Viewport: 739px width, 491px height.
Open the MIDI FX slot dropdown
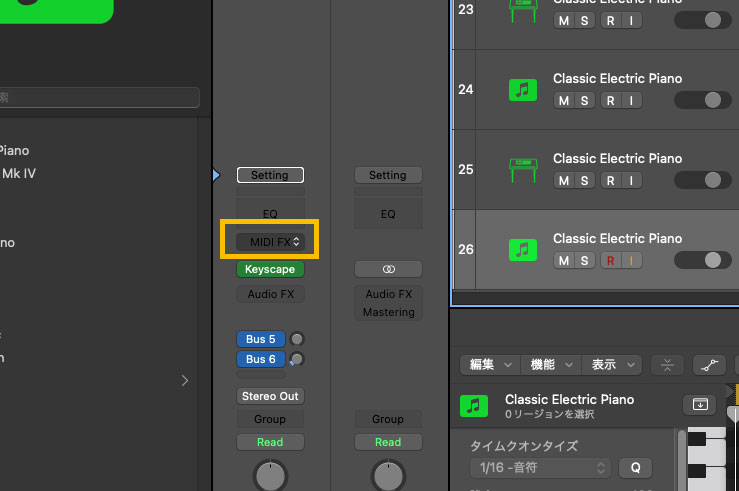[270, 242]
